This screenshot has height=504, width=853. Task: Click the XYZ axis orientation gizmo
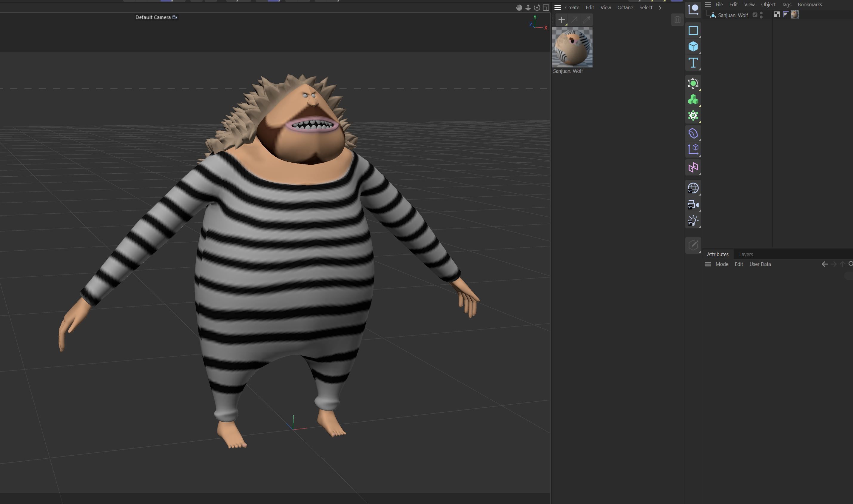click(x=538, y=22)
